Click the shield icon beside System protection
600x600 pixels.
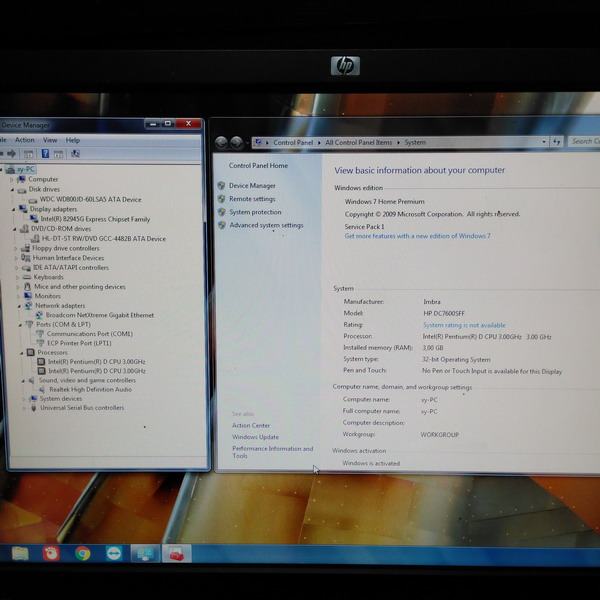(222, 212)
